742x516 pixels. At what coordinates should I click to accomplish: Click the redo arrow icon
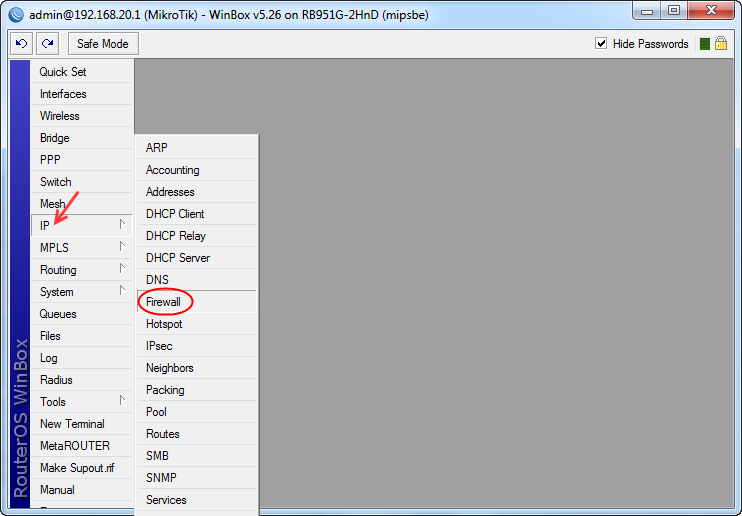coord(47,44)
